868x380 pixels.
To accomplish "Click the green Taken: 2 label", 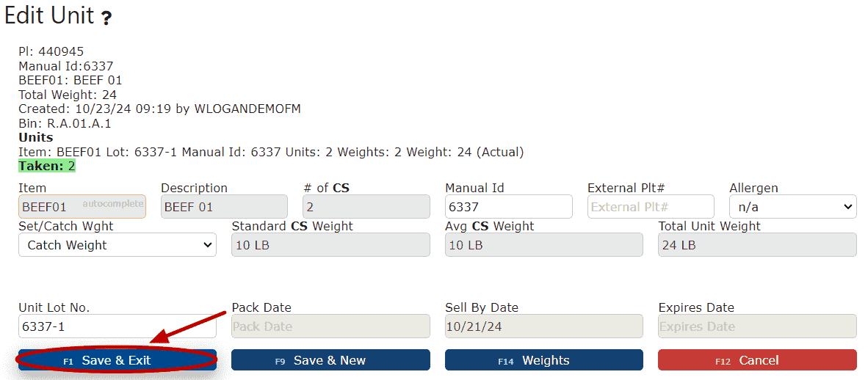I will [47, 166].
